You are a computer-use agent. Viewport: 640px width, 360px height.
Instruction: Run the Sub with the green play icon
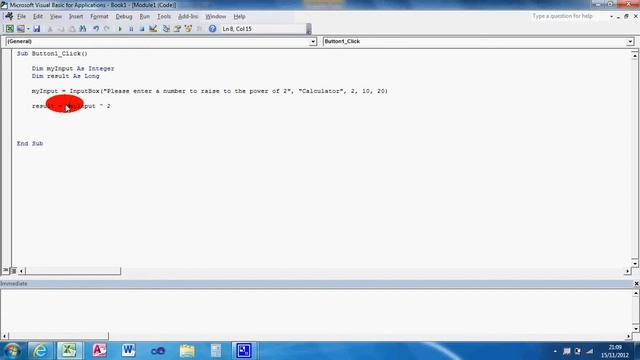point(120,29)
